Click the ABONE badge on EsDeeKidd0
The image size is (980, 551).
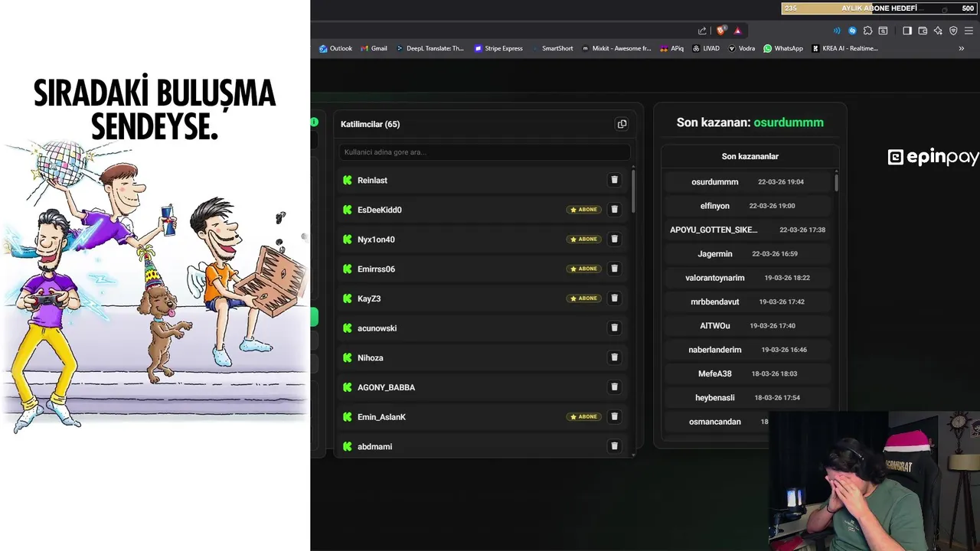pos(584,210)
